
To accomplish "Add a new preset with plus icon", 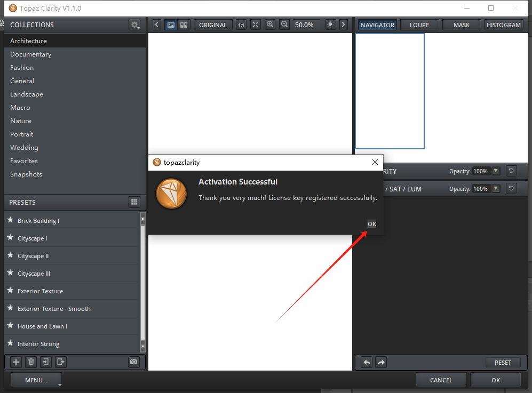I will pos(16,362).
